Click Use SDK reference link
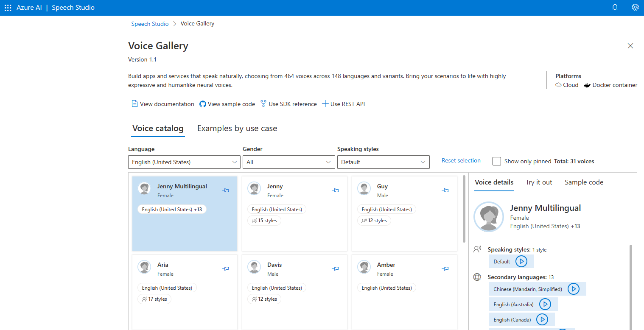 point(288,104)
